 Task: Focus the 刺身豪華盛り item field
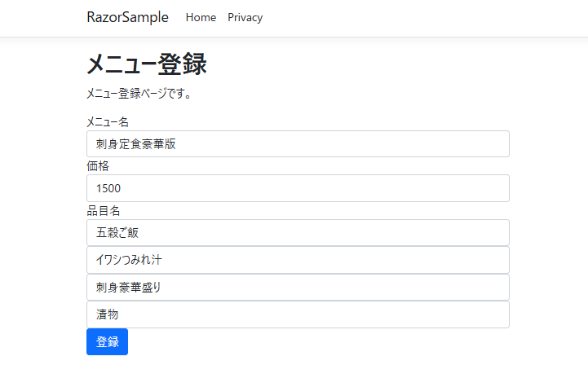coord(298,287)
